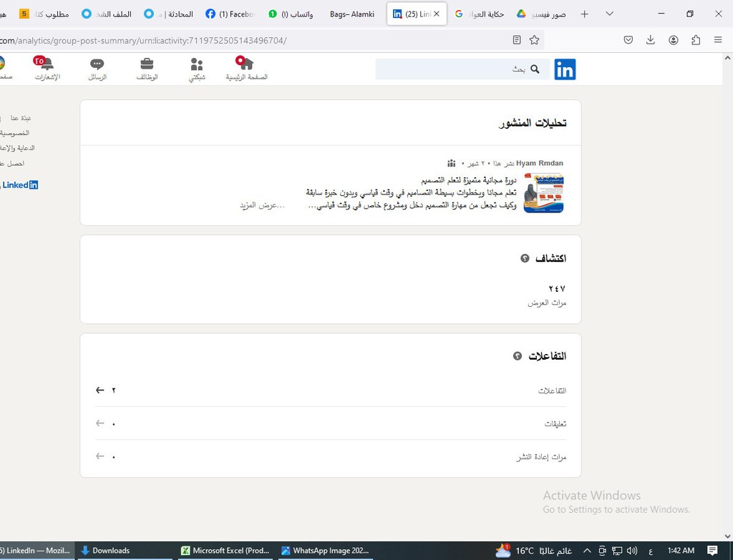The width and height of the screenshot is (733, 560).
Task: Open a new browser tab
Action: click(x=584, y=14)
